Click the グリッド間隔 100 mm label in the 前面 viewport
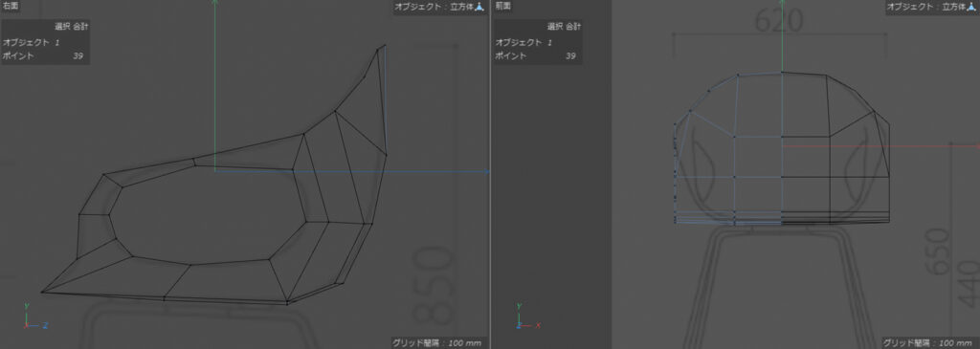The height and width of the screenshot is (349, 980). tap(930, 342)
